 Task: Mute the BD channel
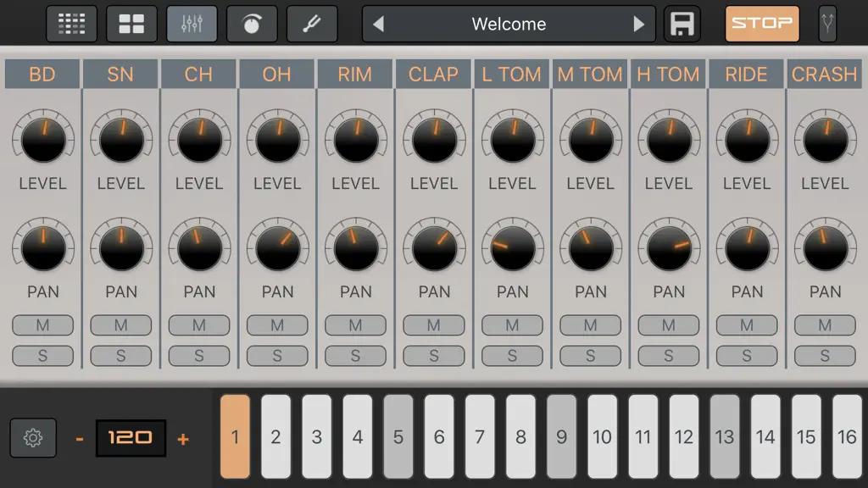(42, 325)
